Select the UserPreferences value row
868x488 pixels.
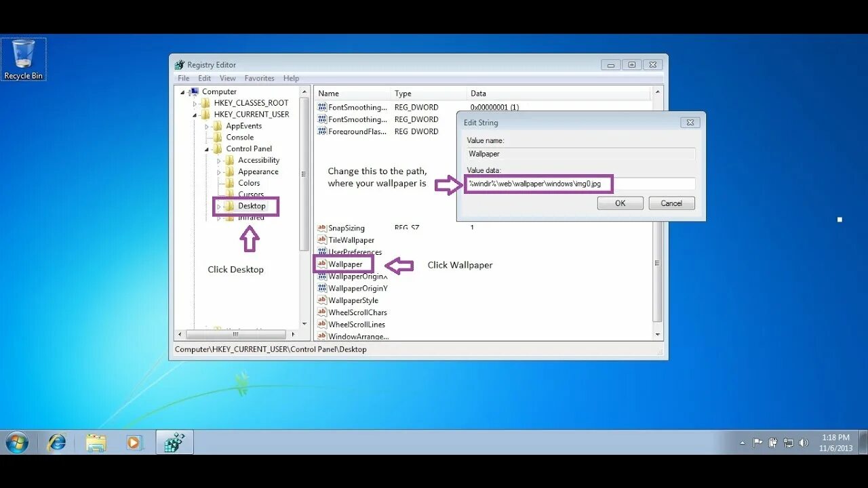pyautogui.click(x=349, y=252)
